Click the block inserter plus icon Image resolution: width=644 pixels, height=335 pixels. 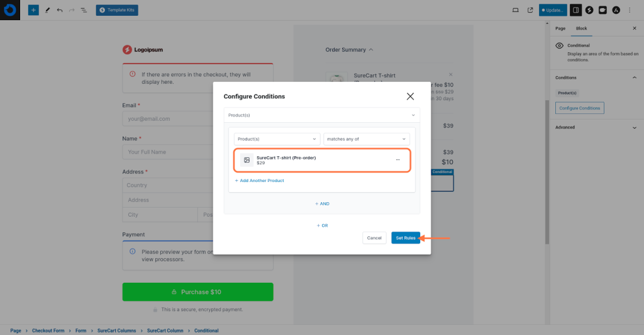33,10
